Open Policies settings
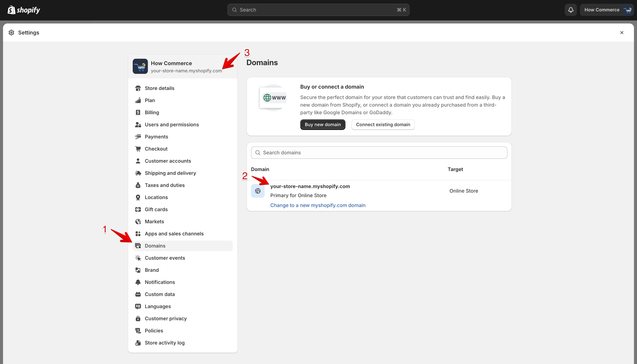 [x=183, y=331]
